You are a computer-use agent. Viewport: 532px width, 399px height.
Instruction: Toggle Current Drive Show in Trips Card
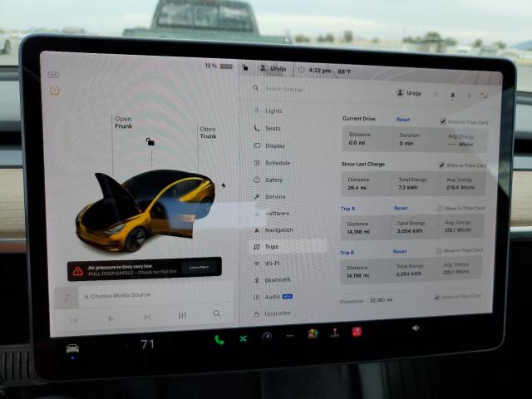coord(443,121)
